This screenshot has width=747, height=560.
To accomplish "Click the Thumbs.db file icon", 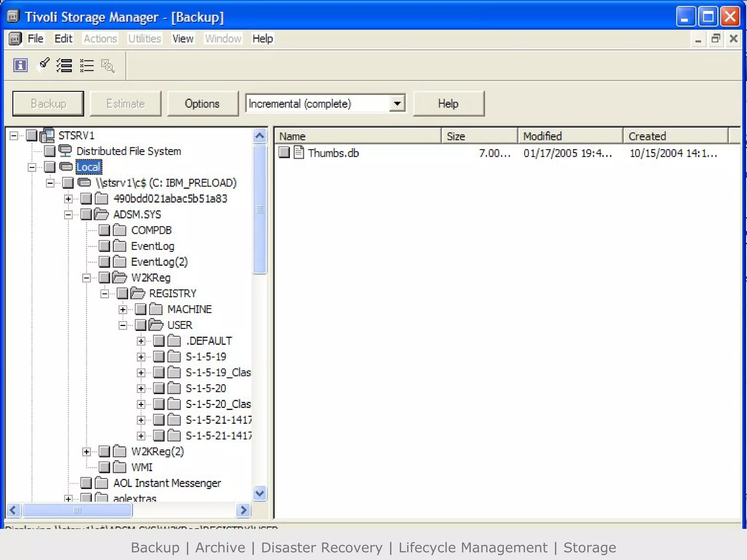I will [299, 152].
